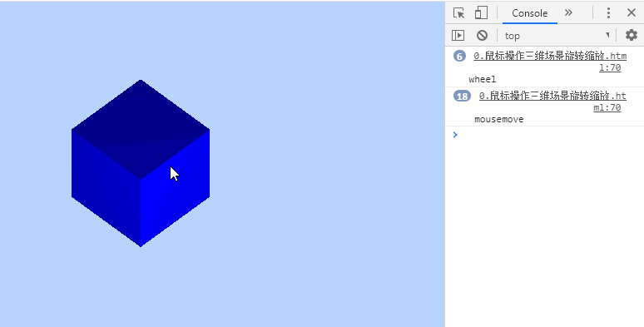644x327 pixels.
Task: Click the repeat count badge 18
Action: pos(462,97)
